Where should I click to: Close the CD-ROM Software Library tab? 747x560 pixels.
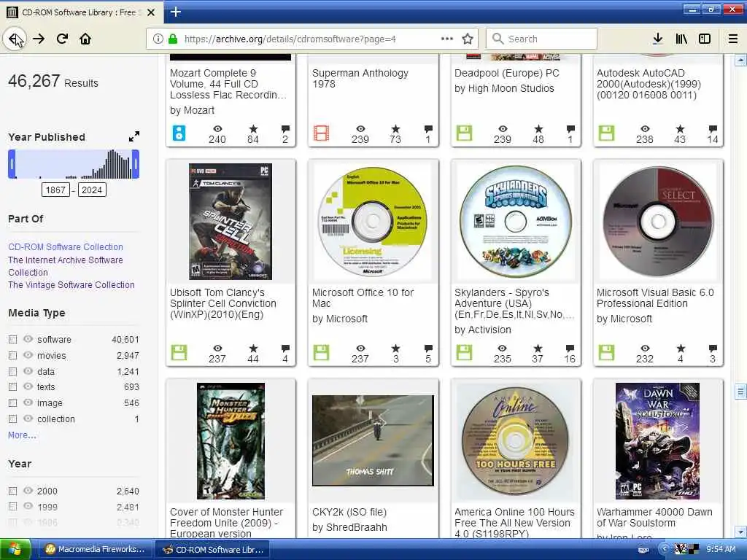151,12
